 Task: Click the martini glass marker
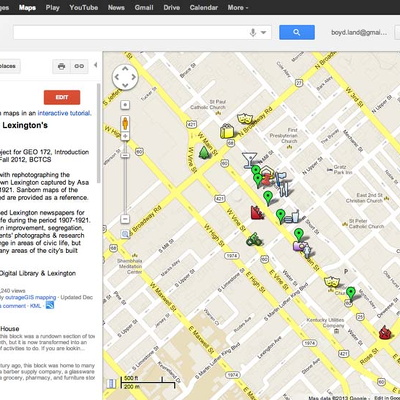click(249, 160)
